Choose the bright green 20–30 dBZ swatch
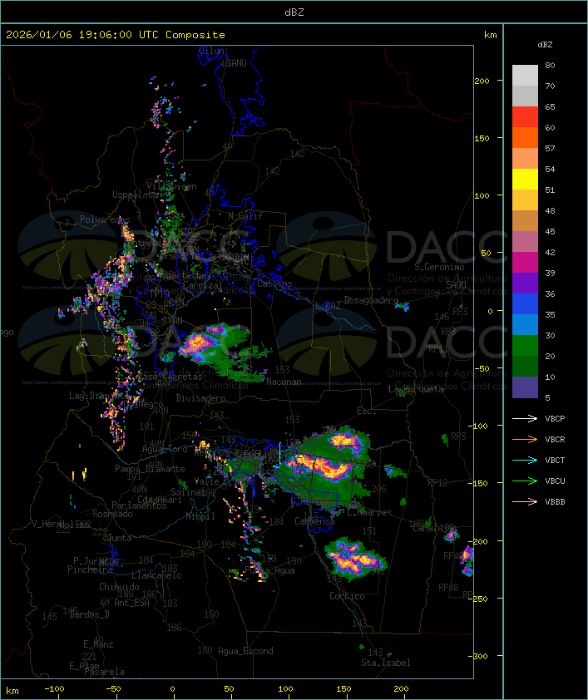588x700 pixels. [x=525, y=346]
